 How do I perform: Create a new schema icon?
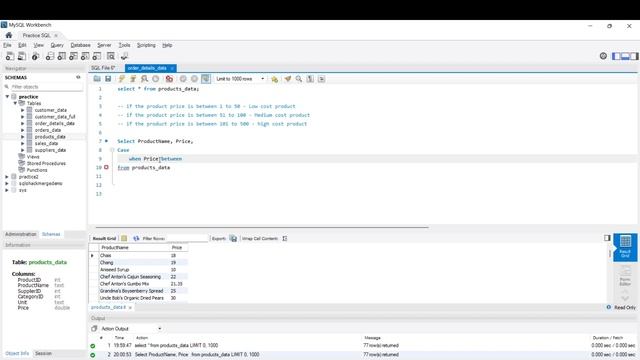[49, 56]
